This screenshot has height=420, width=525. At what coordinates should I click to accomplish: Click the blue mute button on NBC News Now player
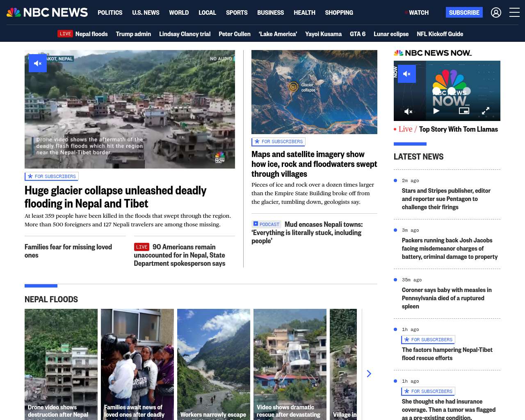[x=407, y=74]
